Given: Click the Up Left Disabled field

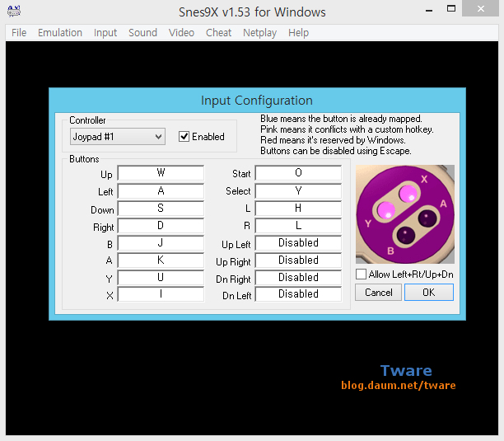Looking at the screenshot, I should [298, 243].
